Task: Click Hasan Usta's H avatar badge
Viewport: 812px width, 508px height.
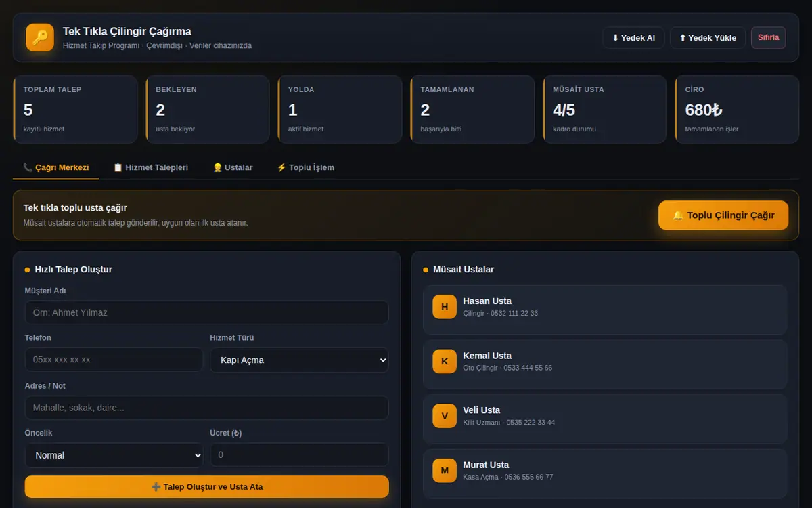Action: point(445,307)
